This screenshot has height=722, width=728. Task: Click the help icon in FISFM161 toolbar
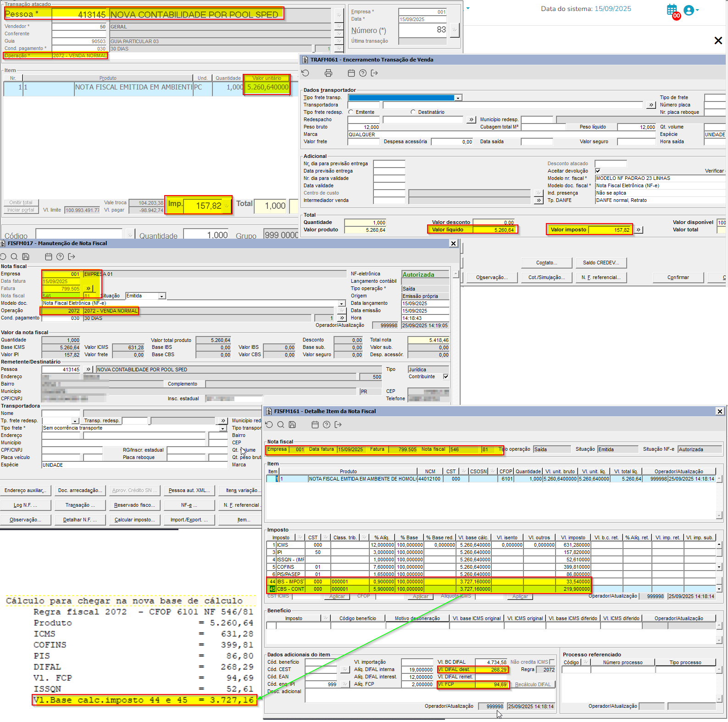pyautogui.click(x=327, y=425)
